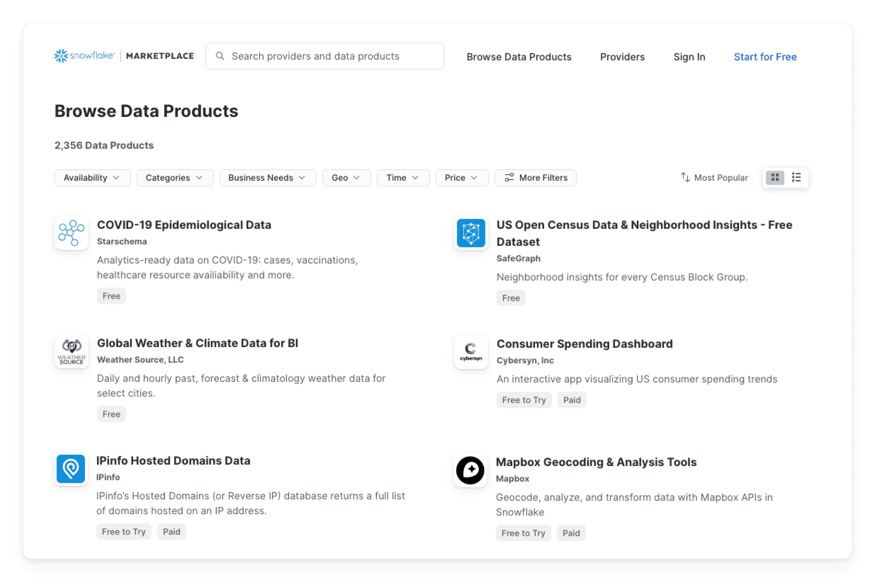The image size is (875, 588).
Task: Open the Sign In page
Action: [689, 56]
